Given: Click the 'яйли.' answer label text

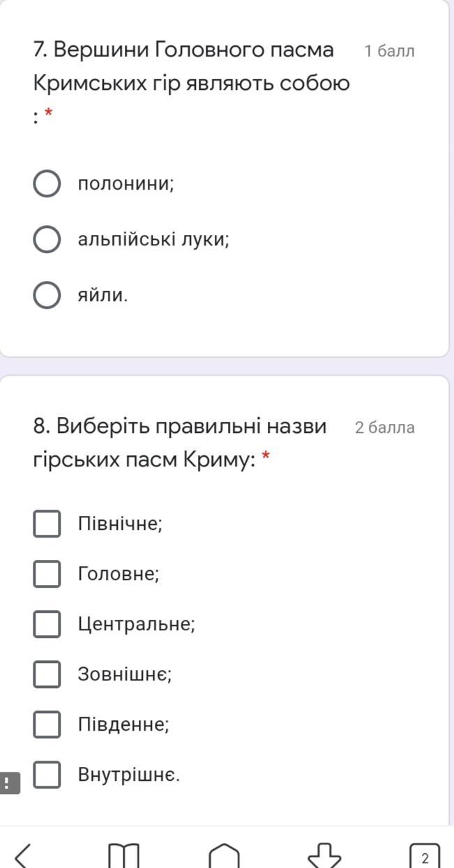Looking at the screenshot, I should [103, 296].
